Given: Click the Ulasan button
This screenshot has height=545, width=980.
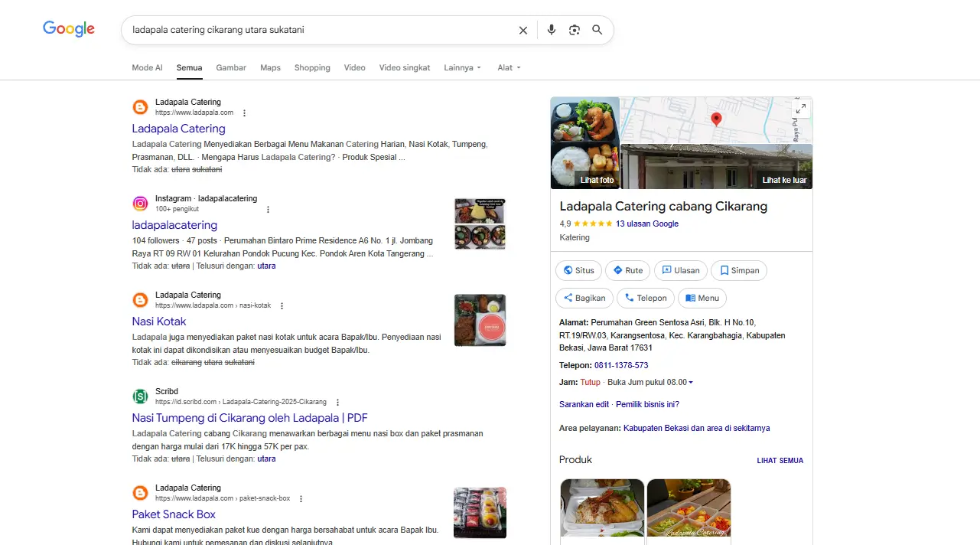Looking at the screenshot, I should point(681,270).
